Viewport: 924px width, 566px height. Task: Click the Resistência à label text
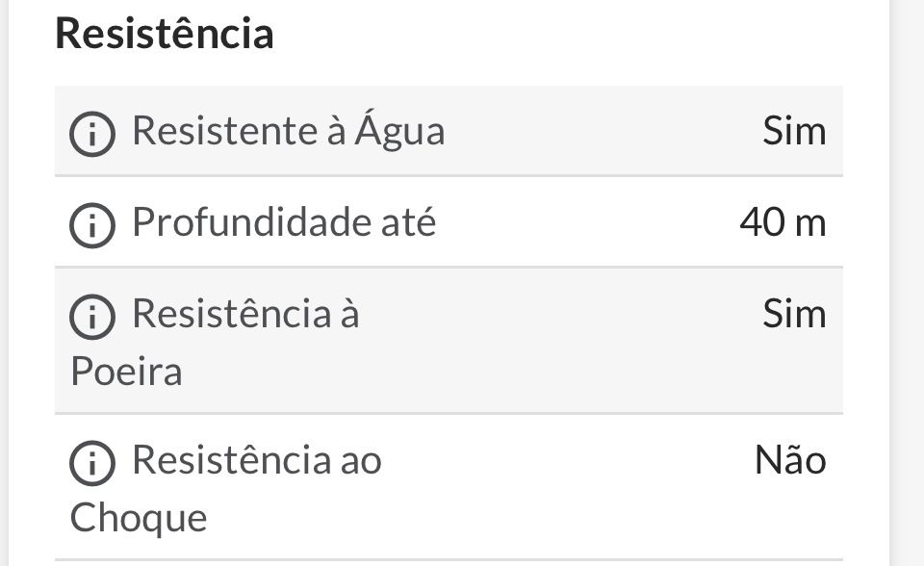[x=245, y=314]
